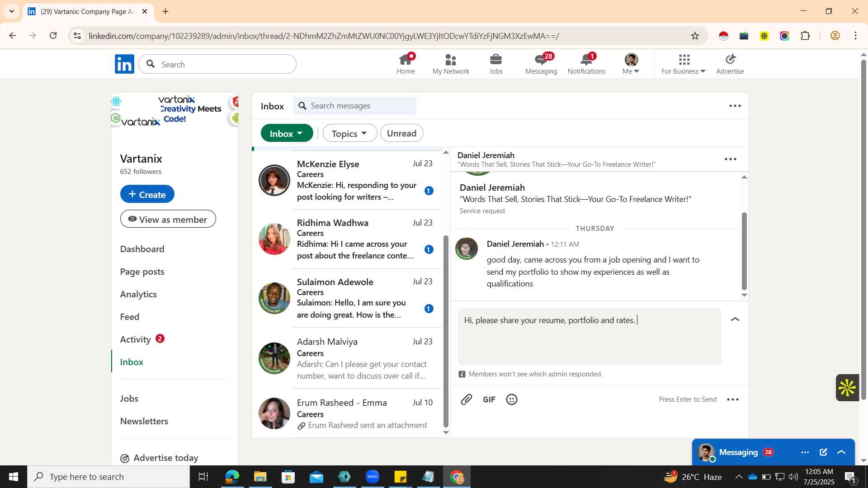Open Zoom from taskbar
The width and height of the screenshot is (868, 488).
373,477
